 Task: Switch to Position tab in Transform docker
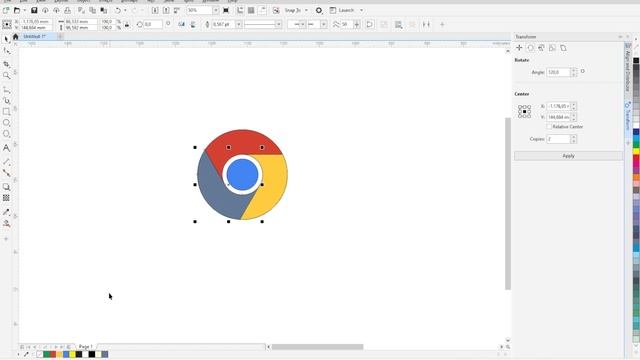pos(519,48)
